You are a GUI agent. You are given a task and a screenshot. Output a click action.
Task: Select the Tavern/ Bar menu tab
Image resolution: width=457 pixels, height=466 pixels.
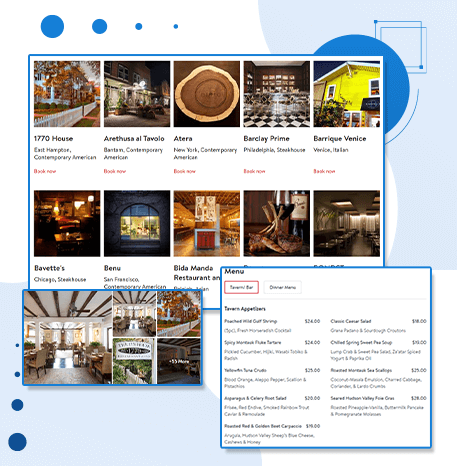[241, 287]
